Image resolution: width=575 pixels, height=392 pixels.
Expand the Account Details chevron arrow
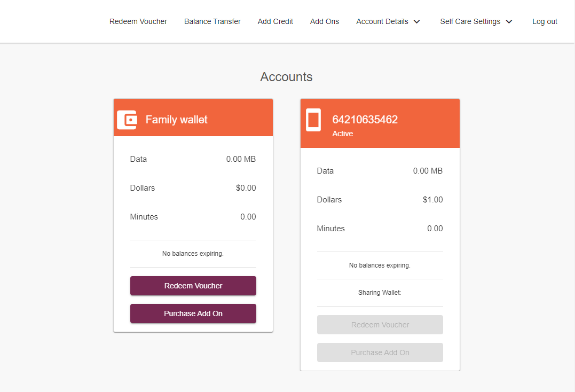[416, 22]
